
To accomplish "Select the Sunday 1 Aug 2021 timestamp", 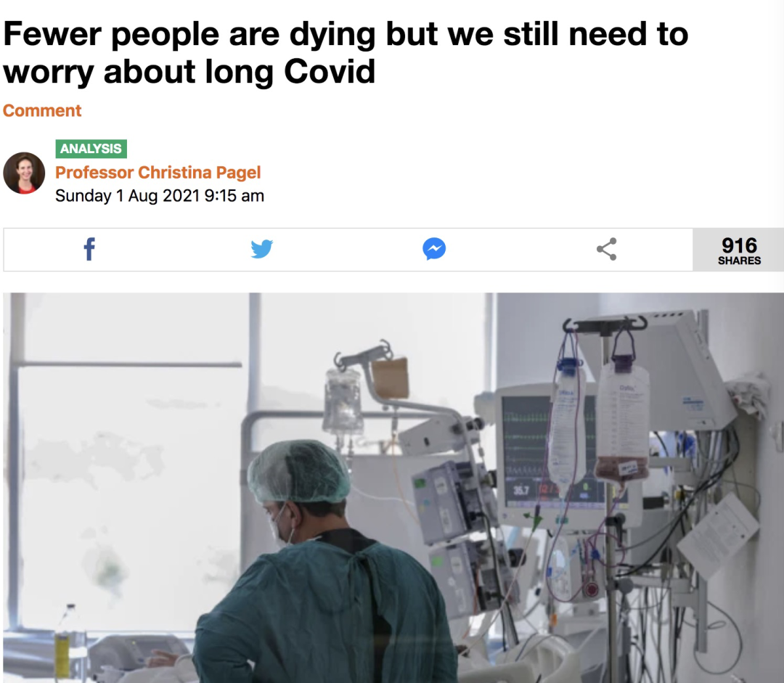I will tap(160, 195).
